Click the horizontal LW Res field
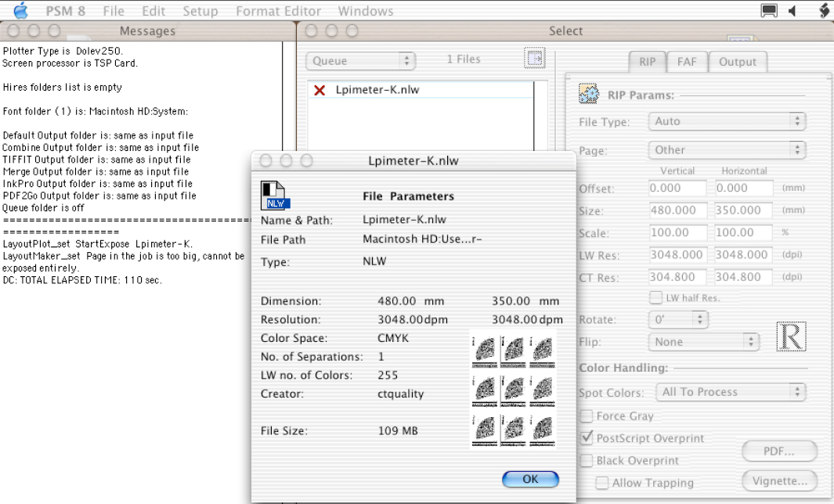Screen dimensions: 834x504 (744, 255)
